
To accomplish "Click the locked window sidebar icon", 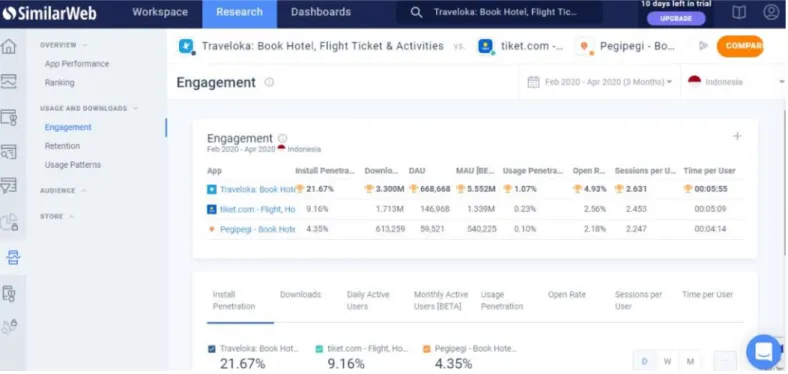I will pyautogui.click(x=9, y=117).
